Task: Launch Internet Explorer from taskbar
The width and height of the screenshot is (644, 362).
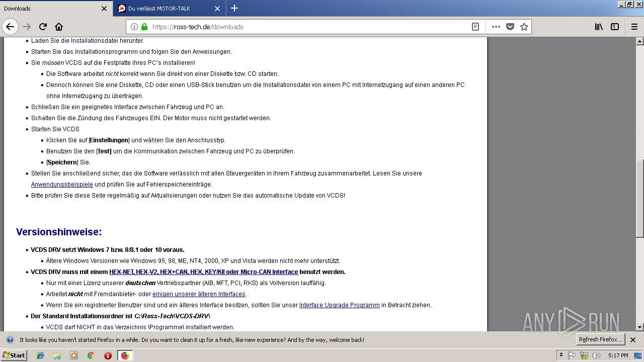Action: click(40, 355)
